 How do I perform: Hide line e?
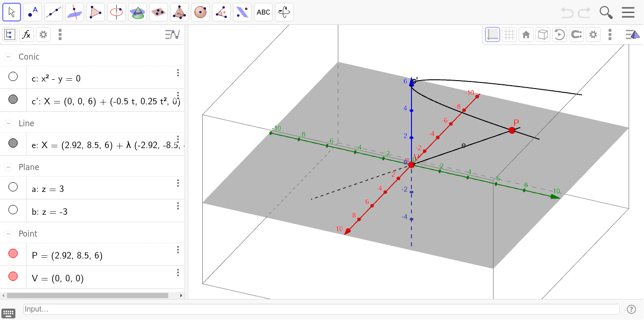[x=13, y=143]
